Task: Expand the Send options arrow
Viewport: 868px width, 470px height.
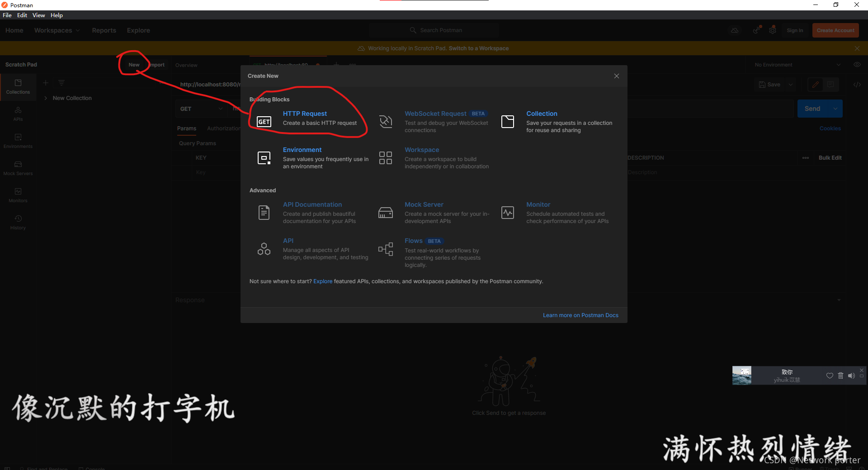Action: tap(835, 109)
